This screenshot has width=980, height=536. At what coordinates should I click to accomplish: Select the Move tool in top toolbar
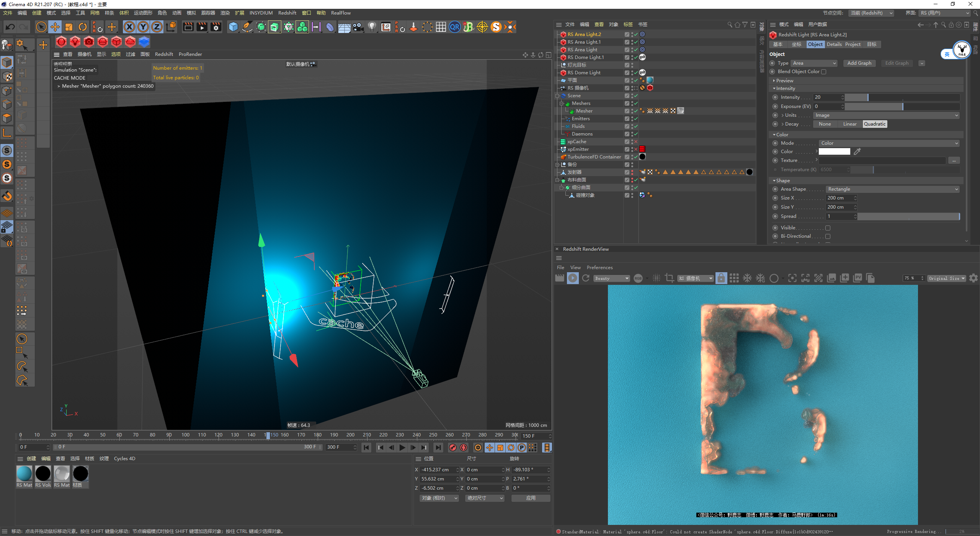[x=55, y=27]
